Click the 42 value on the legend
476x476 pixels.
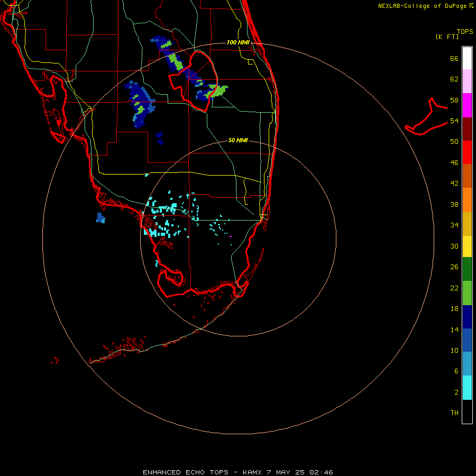454,184
